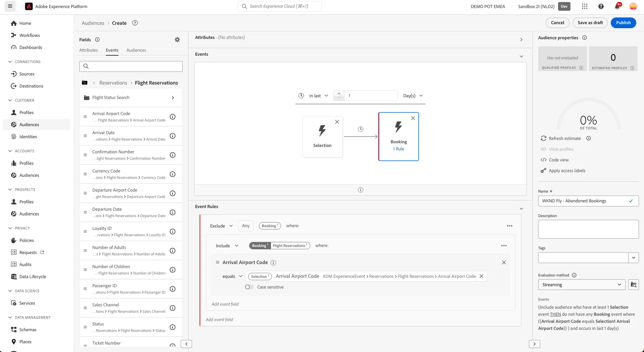Open the evaluation method browse icon
The image size is (644, 352).
coord(633,285)
